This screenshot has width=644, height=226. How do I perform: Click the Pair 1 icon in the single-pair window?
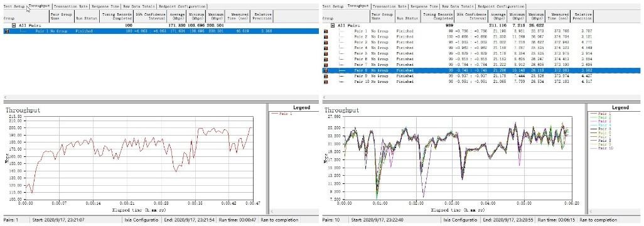6,31
